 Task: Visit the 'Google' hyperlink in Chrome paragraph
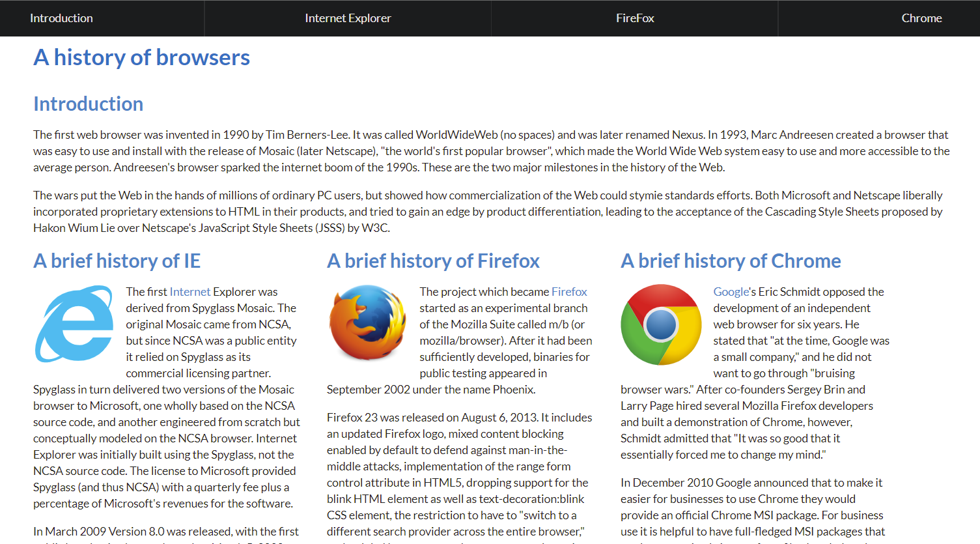pyautogui.click(x=731, y=292)
